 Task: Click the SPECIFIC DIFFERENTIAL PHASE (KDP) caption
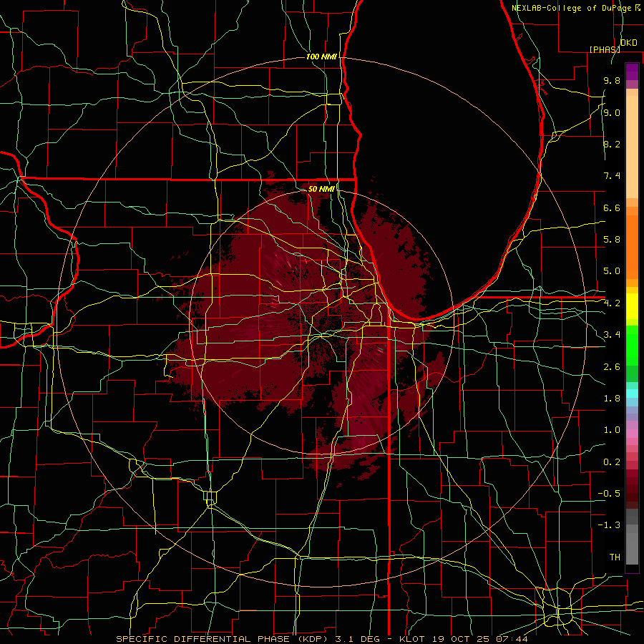(222, 639)
